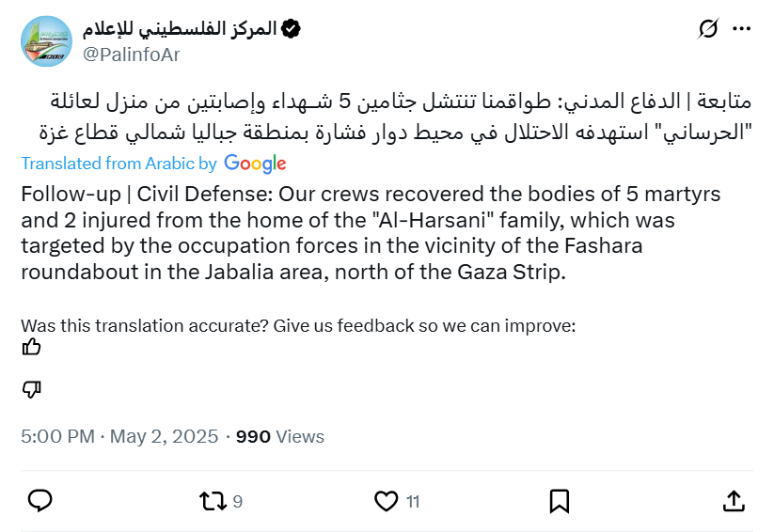The image size is (774, 532).
Task: Open the @PalinfoAr handle link
Action: (132, 55)
